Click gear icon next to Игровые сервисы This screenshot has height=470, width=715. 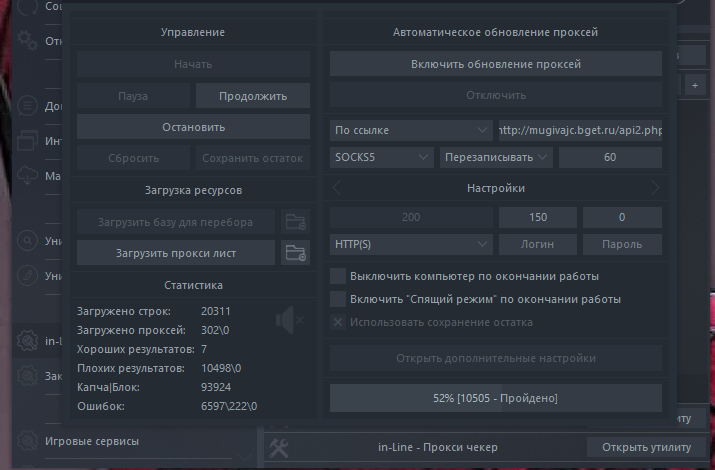(x=27, y=441)
